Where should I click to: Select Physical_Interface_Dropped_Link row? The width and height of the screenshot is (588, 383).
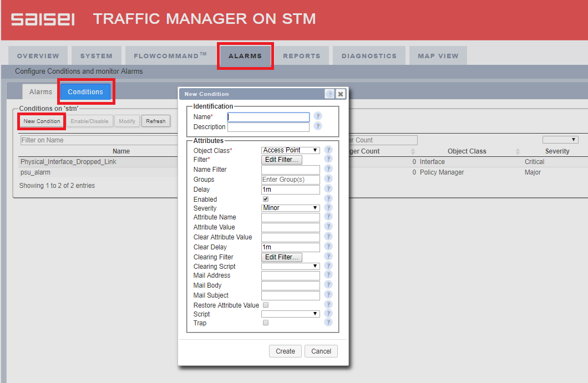point(68,161)
